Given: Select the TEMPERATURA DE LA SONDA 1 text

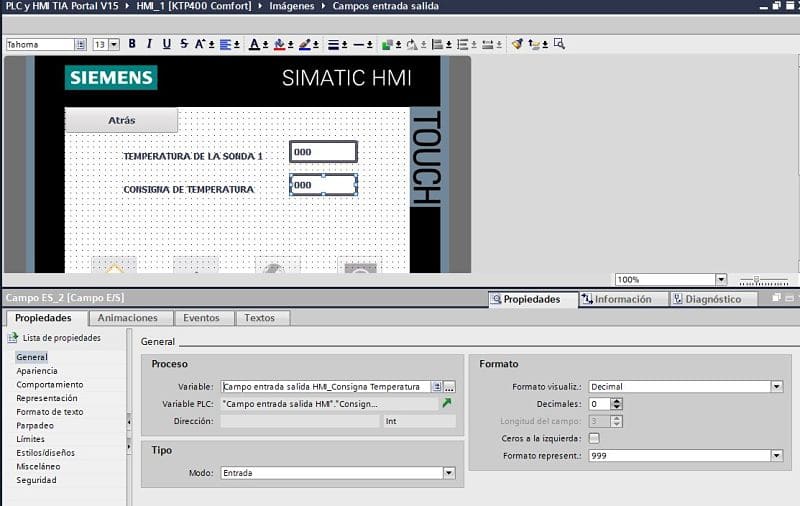Looking at the screenshot, I should click(x=193, y=156).
